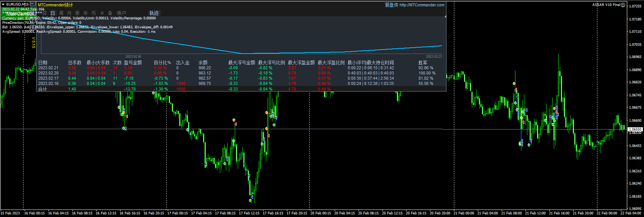The width and height of the screenshot is (644, 217).
Task: Click the 轨迹 (track) button
Action: [x=154, y=13]
